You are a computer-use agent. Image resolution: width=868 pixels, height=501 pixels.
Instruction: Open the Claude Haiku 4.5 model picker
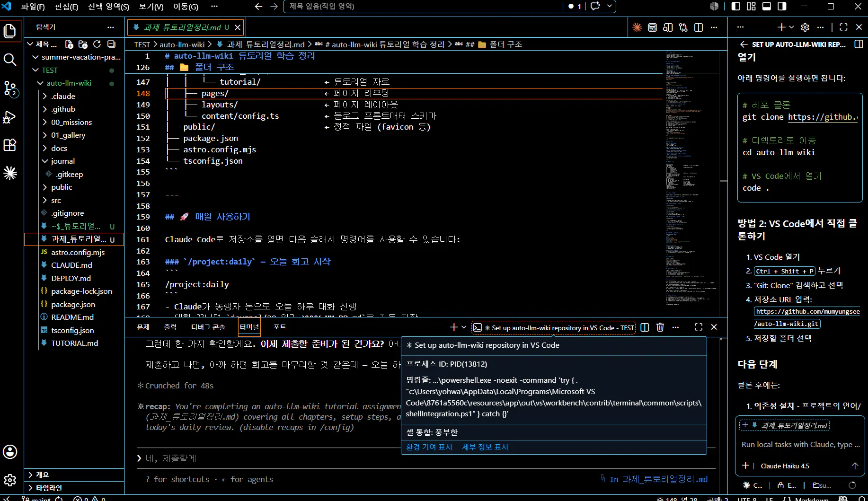click(x=785, y=466)
